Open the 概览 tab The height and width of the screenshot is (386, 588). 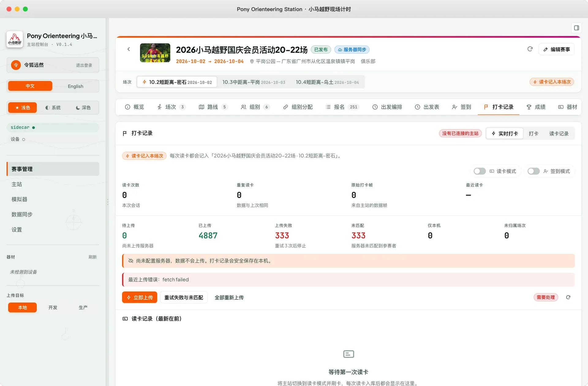(x=134, y=107)
